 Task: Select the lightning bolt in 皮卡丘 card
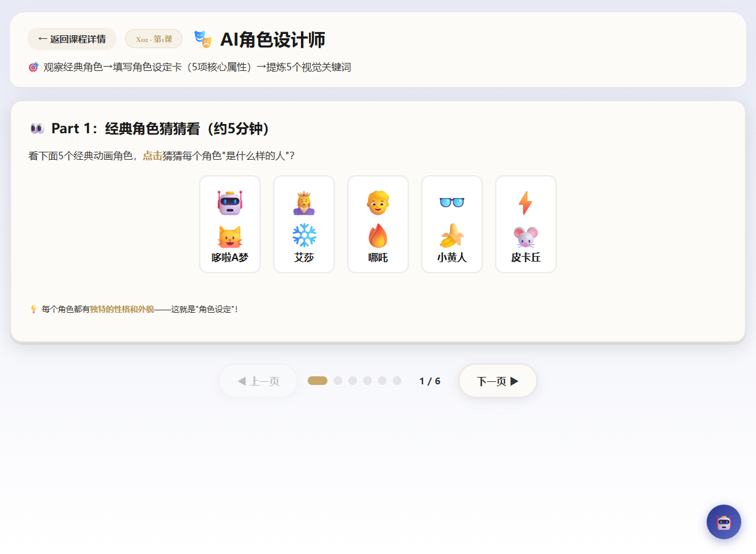coord(525,202)
